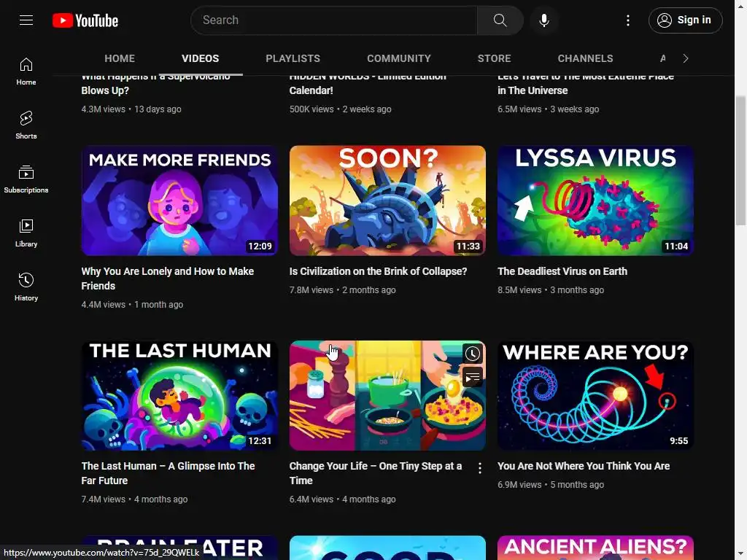The height and width of the screenshot is (560, 747).
Task: Go to Home in sidebar
Action: 26,71
